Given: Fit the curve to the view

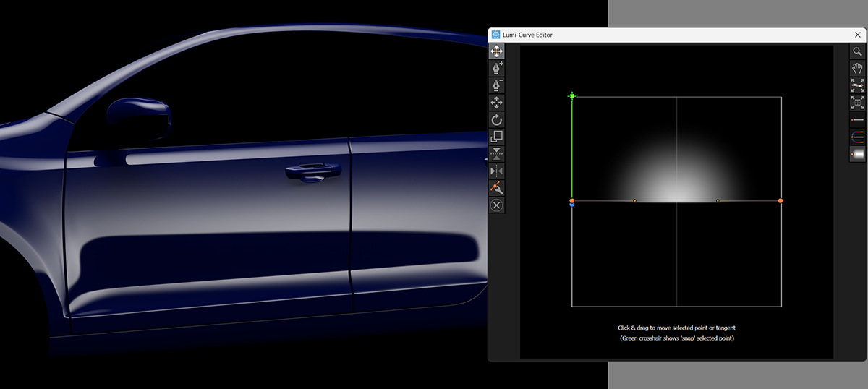Looking at the screenshot, I should pos(857,85).
